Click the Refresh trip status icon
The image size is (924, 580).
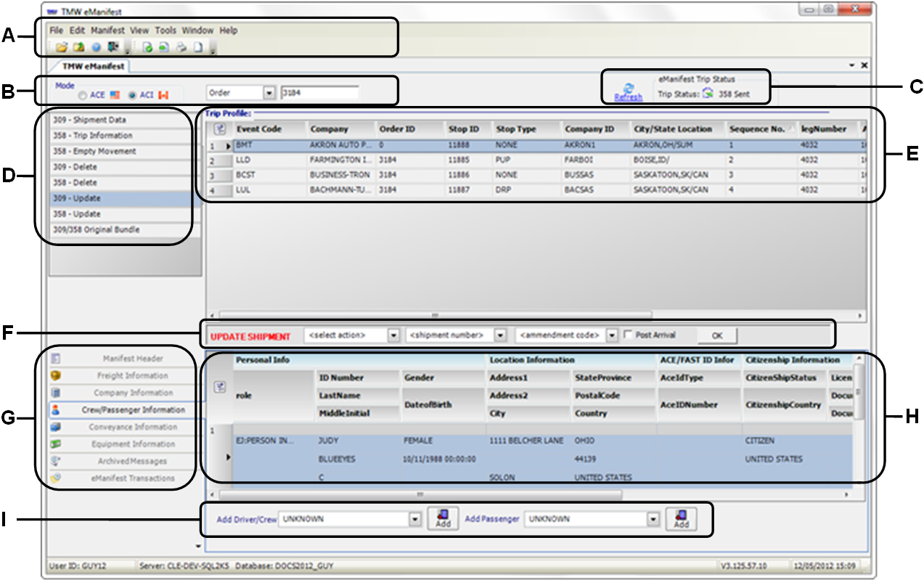click(629, 88)
